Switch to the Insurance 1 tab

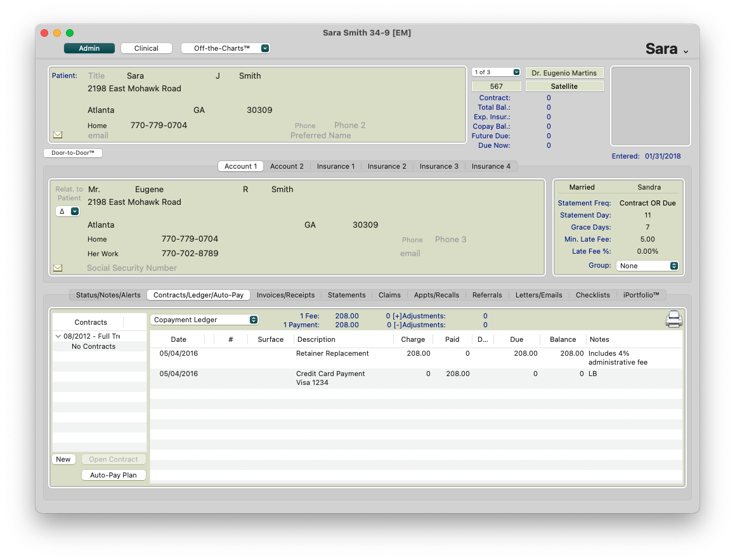[x=335, y=166]
